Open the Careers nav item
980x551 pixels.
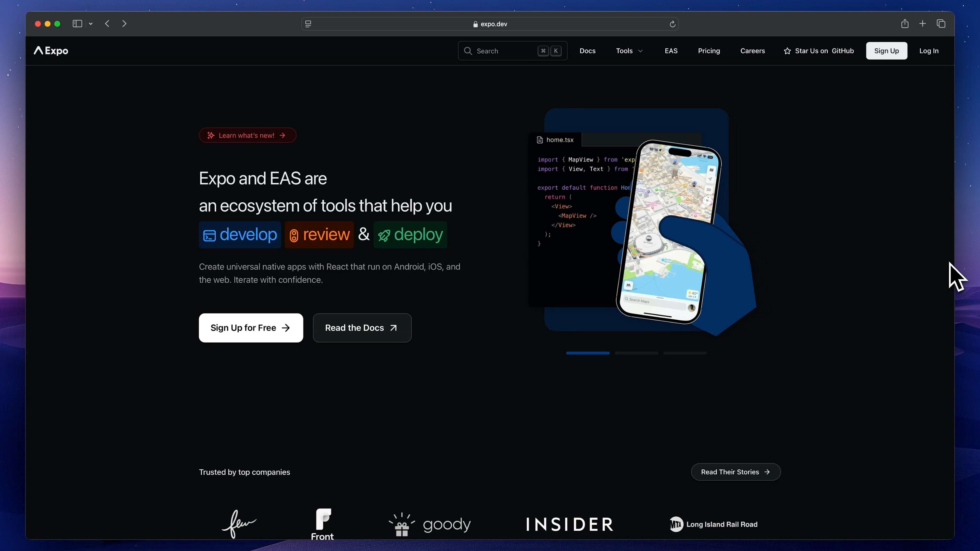(753, 51)
